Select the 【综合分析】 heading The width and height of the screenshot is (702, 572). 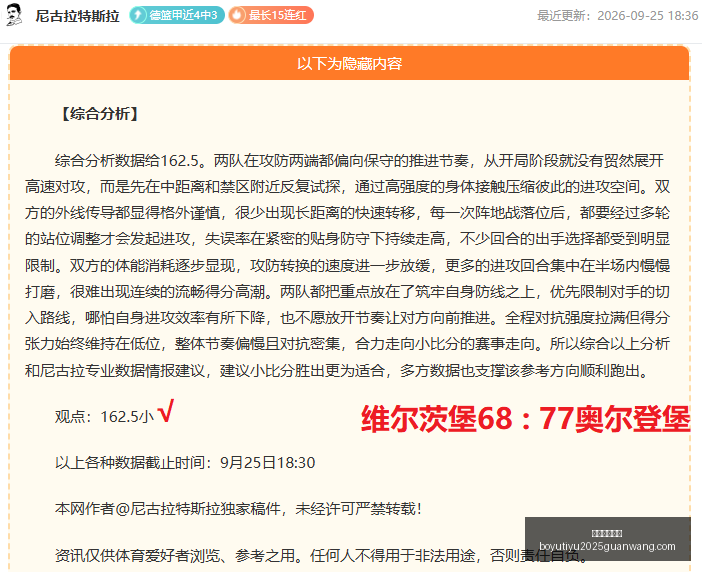click(99, 114)
